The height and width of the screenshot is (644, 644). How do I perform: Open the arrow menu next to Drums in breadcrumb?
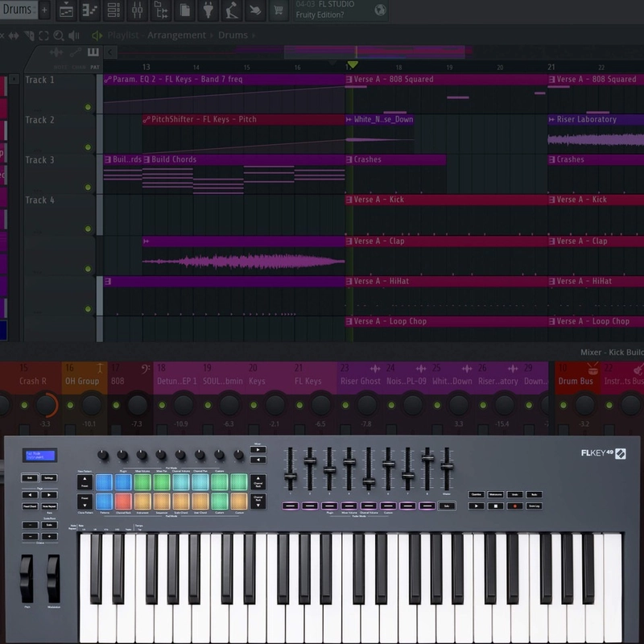point(254,35)
